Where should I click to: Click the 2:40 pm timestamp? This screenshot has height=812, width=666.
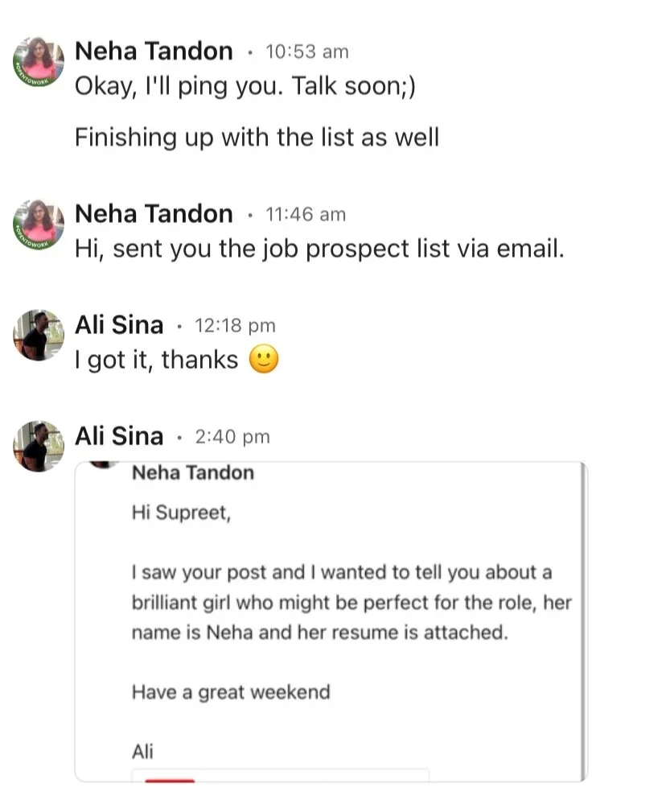232,437
